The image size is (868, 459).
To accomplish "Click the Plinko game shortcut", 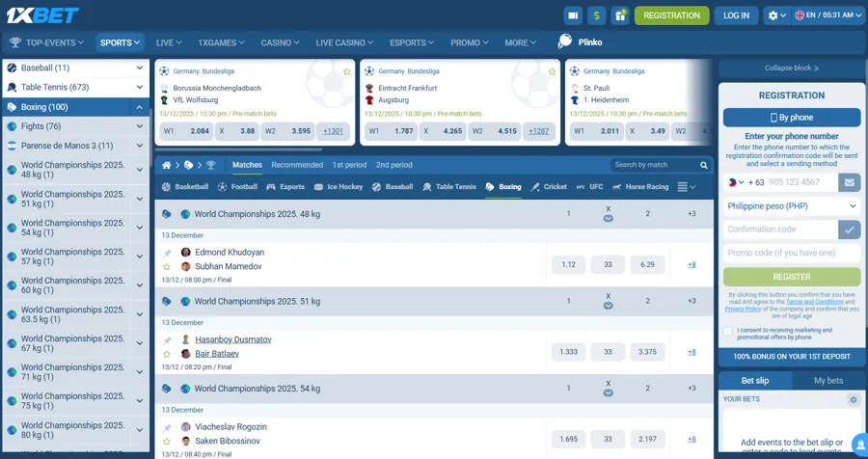I will pos(581,42).
